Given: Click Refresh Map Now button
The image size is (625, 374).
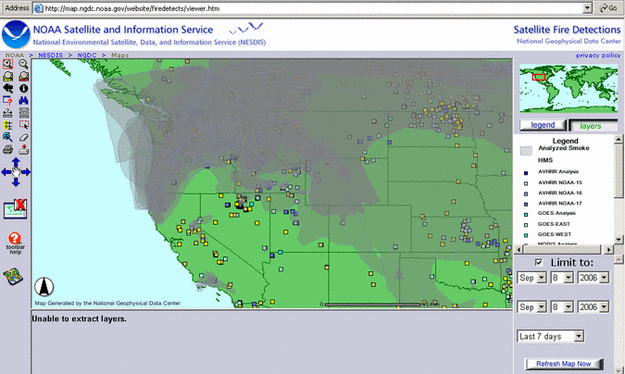Looking at the screenshot, I should coord(564,364).
